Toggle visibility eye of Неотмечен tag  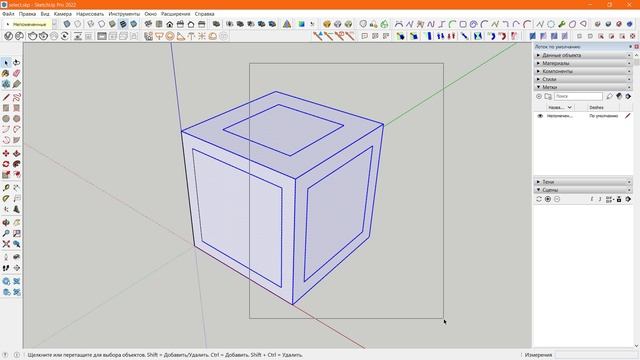point(540,116)
